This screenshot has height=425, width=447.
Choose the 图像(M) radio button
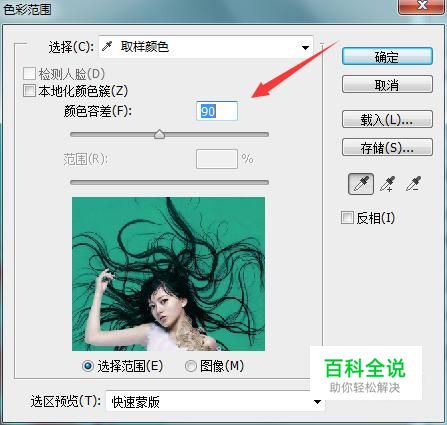[191, 366]
